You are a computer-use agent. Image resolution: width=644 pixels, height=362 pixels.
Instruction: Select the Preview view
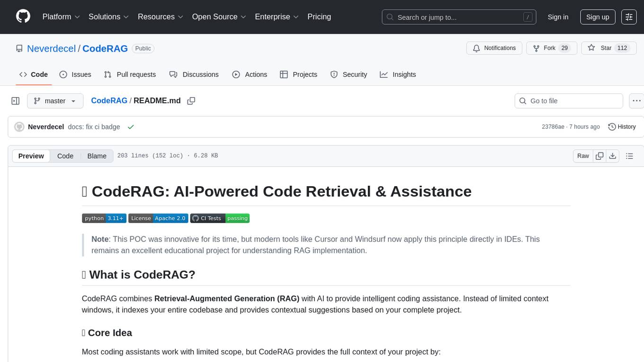click(x=31, y=156)
